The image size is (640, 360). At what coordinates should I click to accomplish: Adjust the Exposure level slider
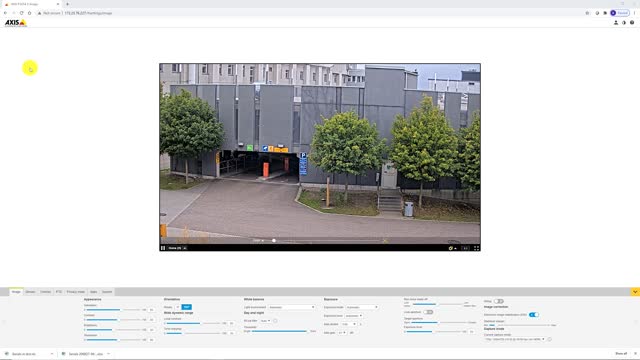point(434,332)
